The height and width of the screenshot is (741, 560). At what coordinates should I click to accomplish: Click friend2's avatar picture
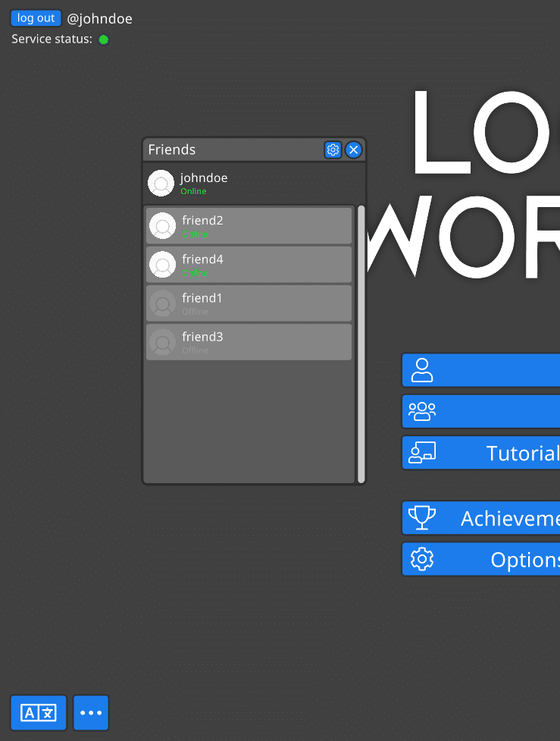tap(163, 226)
